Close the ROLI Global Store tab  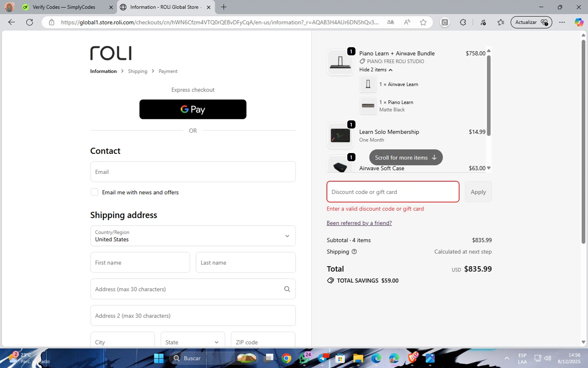coord(209,7)
